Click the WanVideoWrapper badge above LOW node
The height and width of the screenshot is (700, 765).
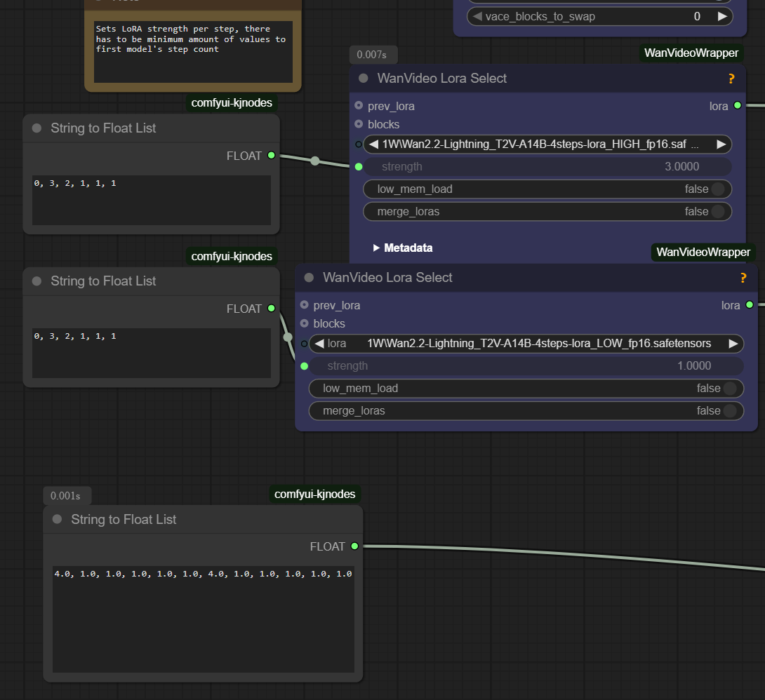703,253
